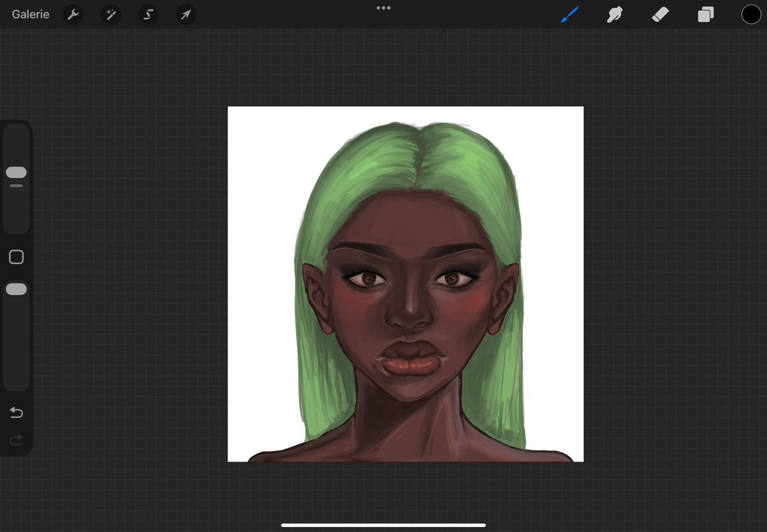
Task: Open the Actions wrench menu
Action: [74, 14]
